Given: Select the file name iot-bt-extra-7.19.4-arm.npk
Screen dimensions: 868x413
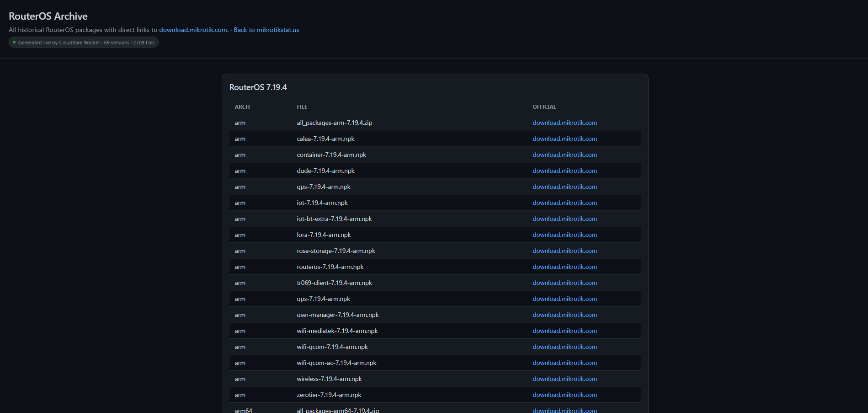Looking at the screenshot, I should point(334,219).
